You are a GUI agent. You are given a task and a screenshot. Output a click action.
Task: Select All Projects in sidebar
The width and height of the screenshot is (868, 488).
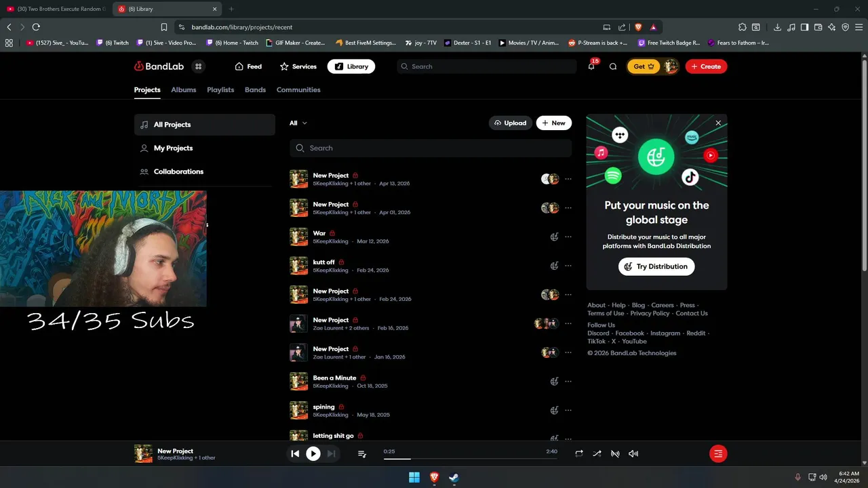205,125
